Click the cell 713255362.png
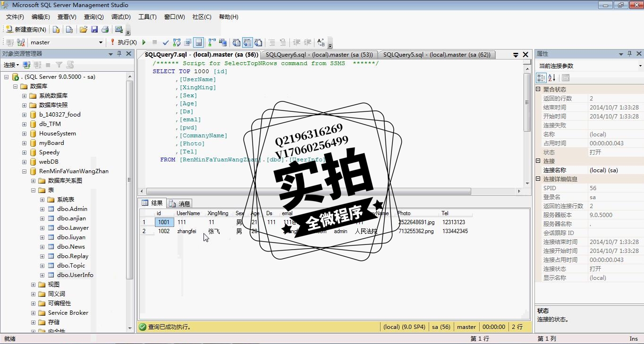The width and height of the screenshot is (644, 344). [x=416, y=231]
